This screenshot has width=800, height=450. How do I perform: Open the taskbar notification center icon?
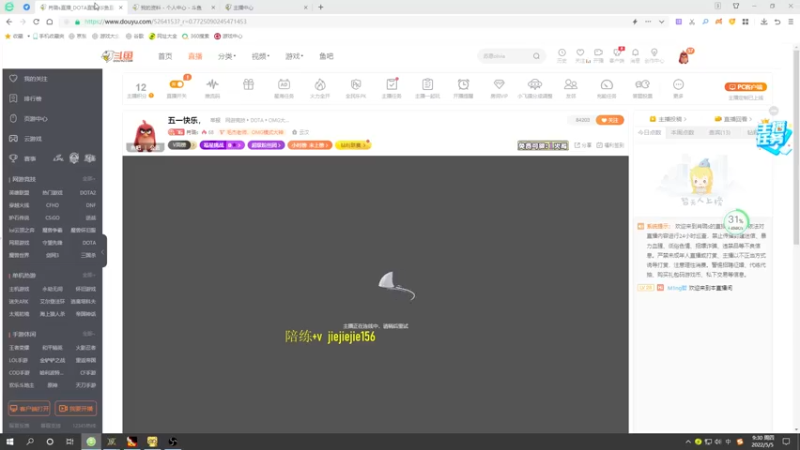coord(786,442)
